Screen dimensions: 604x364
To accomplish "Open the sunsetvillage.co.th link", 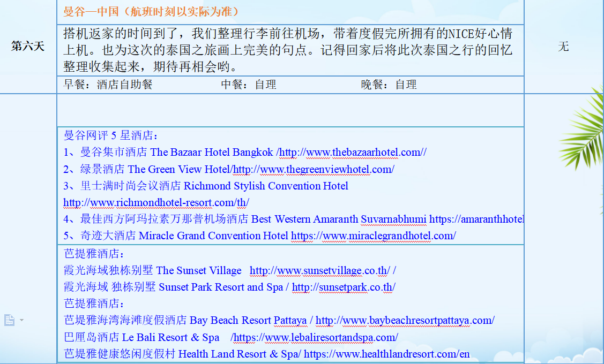I will point(320,270).
